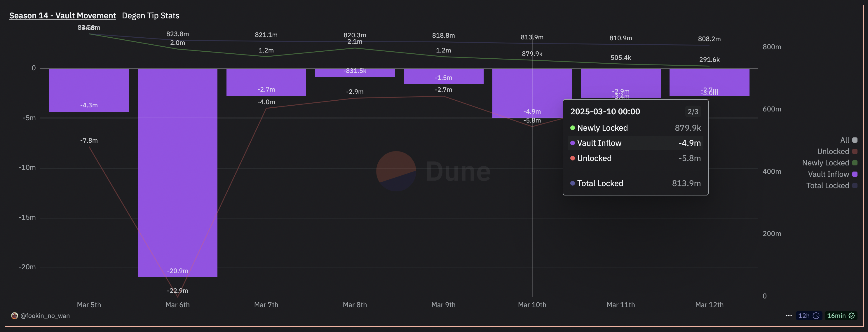Click the 800m right axis tick label
Image resolution: width=868 pixels, height=332 pixels.
coord(772,47)
